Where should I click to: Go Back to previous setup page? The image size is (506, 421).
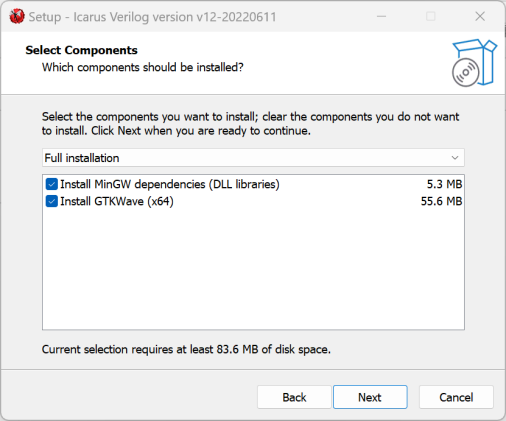(x=294, y=397)
